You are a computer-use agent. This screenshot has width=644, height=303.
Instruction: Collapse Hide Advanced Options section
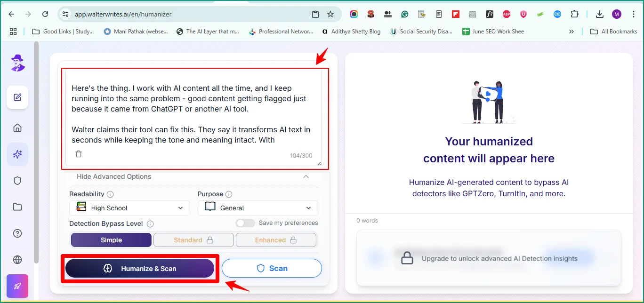coord(114,176)
